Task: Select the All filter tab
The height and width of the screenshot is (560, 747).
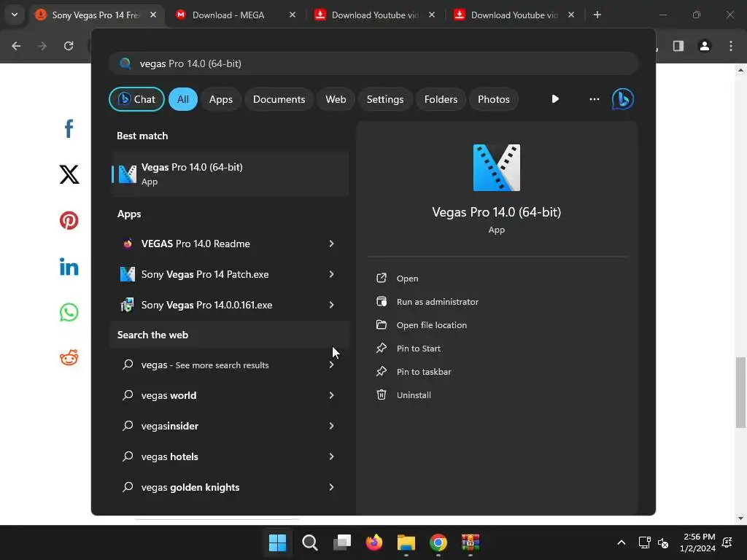Action: click(x=183, y=99)
